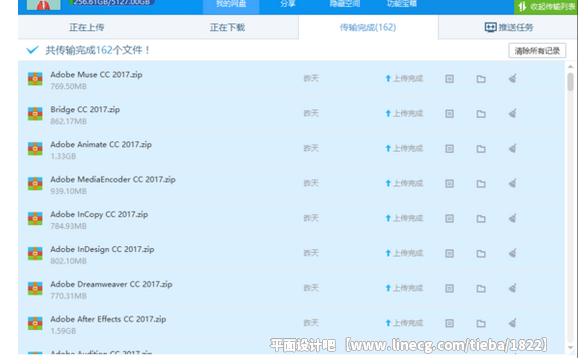Open folder icon in Adobe Dreamweaver CC 2017.zip row
588x364 pixels.
[x=481, y=288]
